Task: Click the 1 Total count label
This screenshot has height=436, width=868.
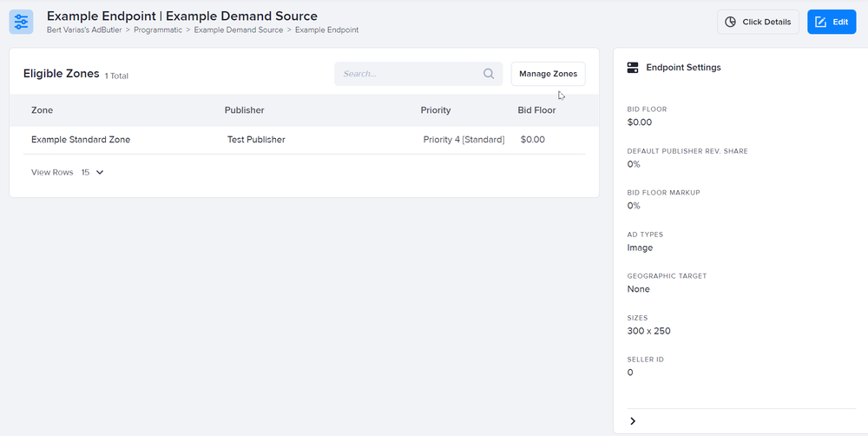Action: point(116,76)
